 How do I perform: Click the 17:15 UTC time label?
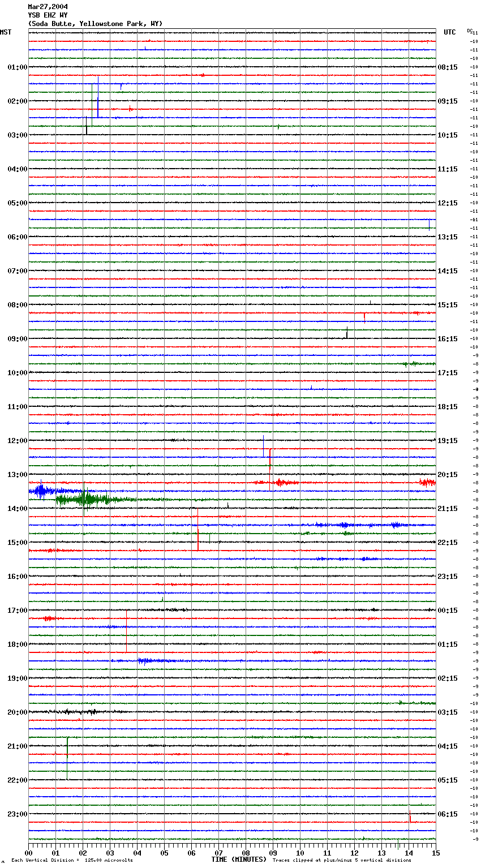click(x=448, y=373)
